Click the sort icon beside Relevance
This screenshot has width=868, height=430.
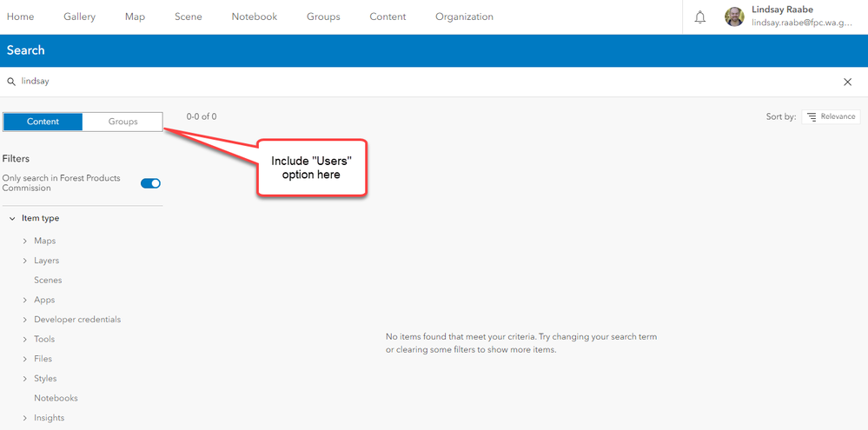(812, 116)
